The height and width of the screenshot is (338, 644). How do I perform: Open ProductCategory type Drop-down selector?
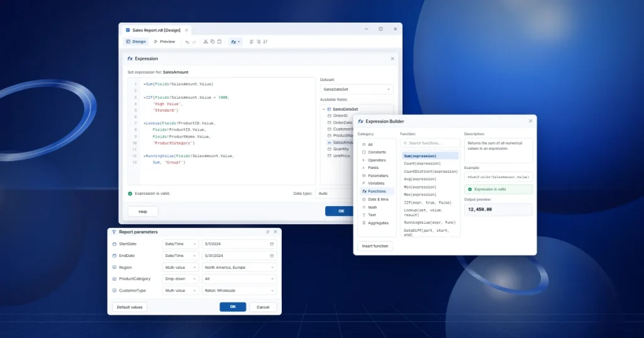click(x=180, y=279)
